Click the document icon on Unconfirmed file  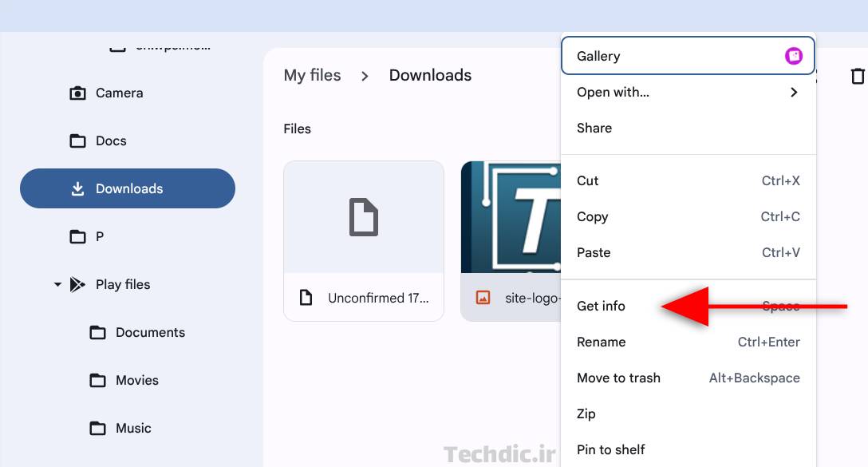click(x=306, y=296)
